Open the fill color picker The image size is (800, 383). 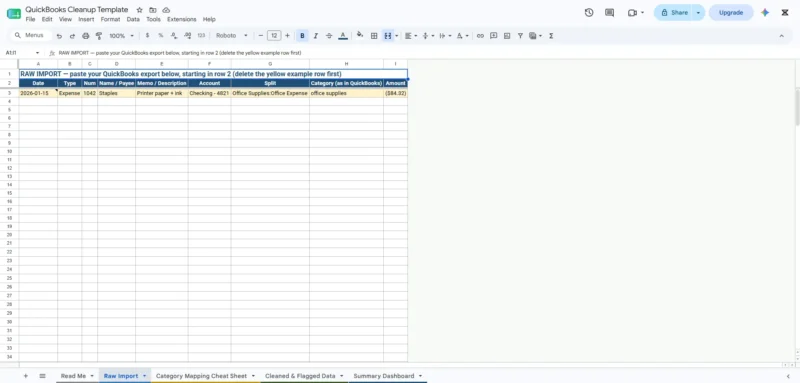(360, 35)
